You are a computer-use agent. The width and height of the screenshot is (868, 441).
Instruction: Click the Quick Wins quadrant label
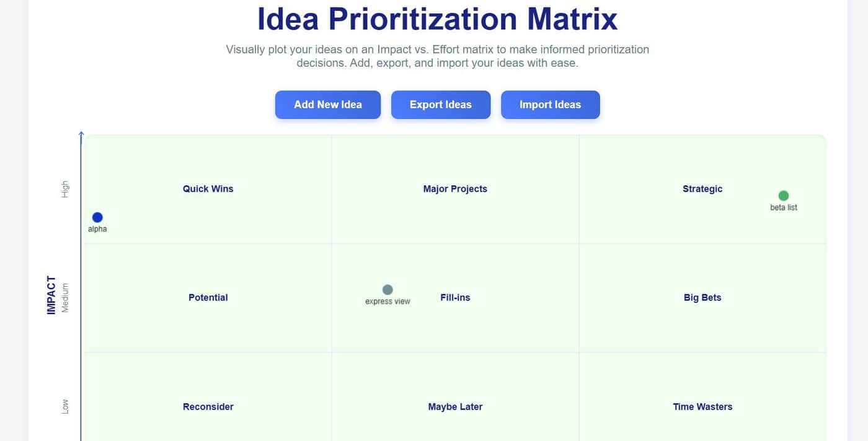[x=208, y=189]
